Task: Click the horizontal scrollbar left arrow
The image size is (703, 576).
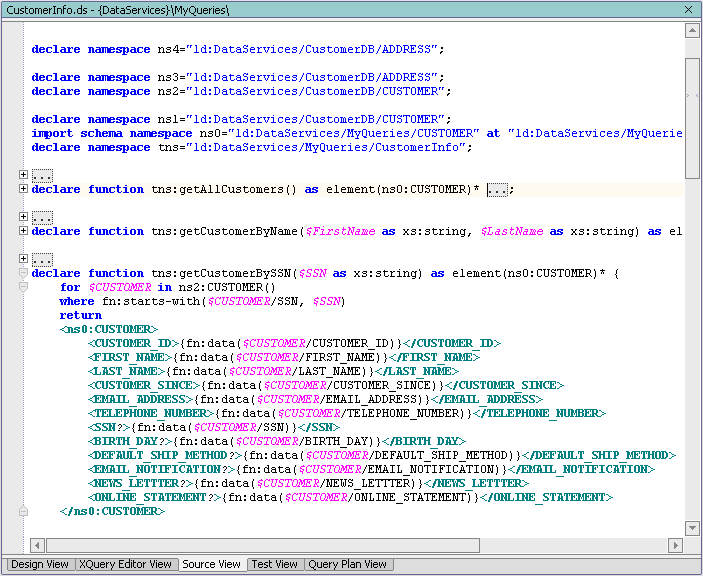Action: 37,546
